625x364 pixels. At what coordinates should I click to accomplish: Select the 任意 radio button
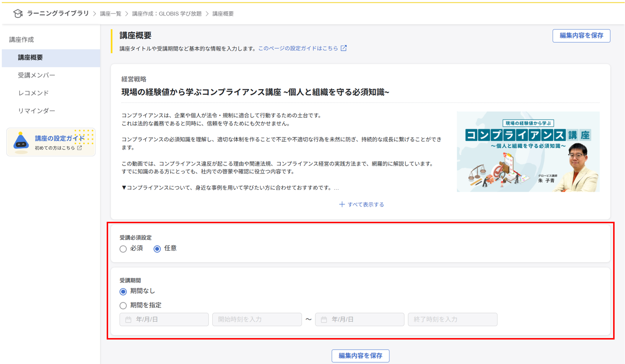pyautogui.click(x=157, y=249)
